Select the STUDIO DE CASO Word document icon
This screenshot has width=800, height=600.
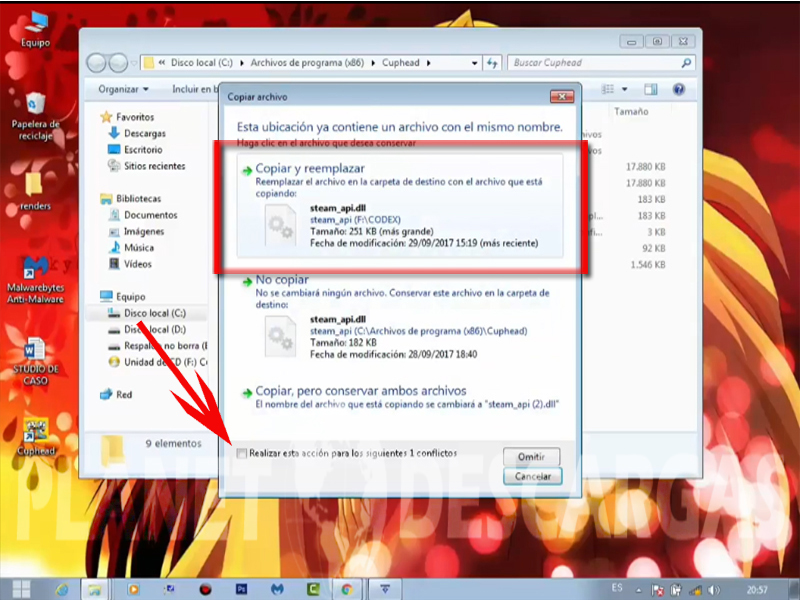point(35,361)
